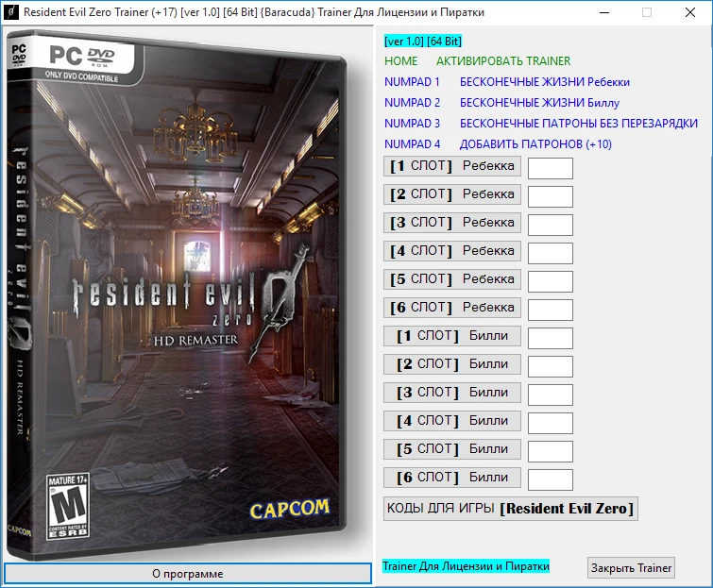The image size is (713, 588).
Task: Focus the input field for Ребекка slot 3
Action: (x=551, y=225)
